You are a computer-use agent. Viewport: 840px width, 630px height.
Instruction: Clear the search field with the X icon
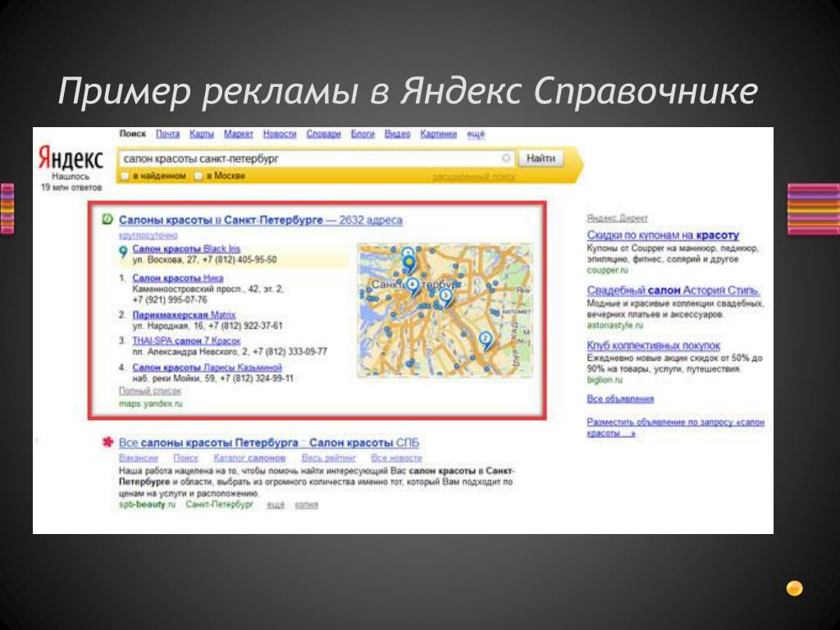click(x=505, y=158)
